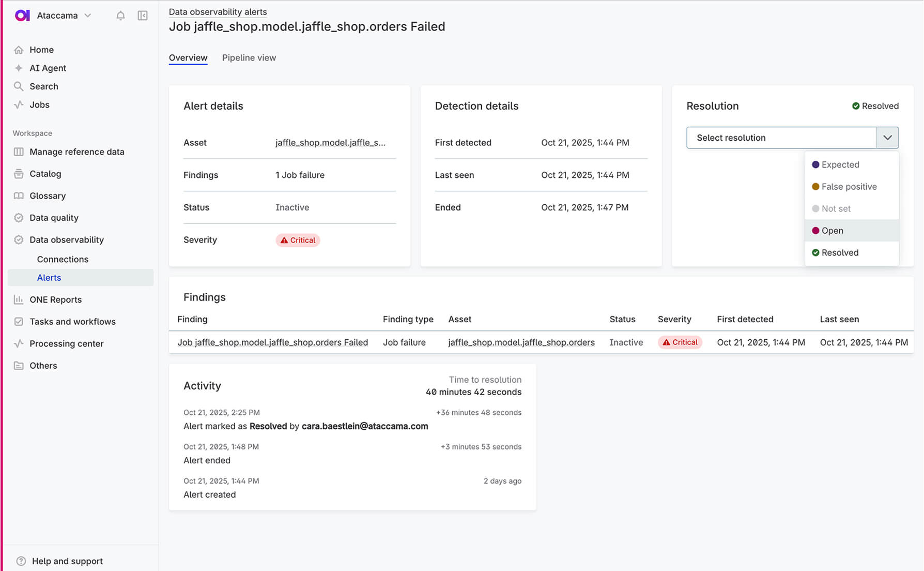This screenshot has height=571, width=924.
Task: Click the Search magnifier icon
Action: click(19, 86)
